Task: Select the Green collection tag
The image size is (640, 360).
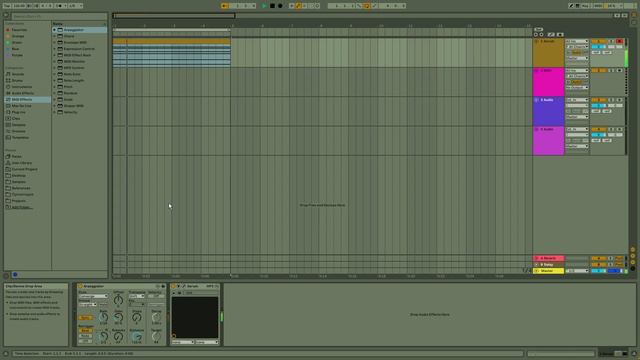Action: pyautogui.click(x=17, y=42)
